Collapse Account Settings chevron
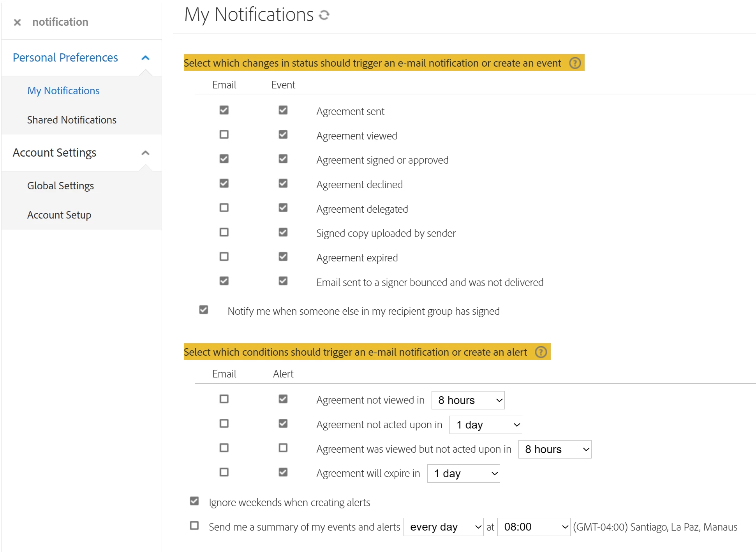This screenshot has height=552, width=756. [145, 153]
